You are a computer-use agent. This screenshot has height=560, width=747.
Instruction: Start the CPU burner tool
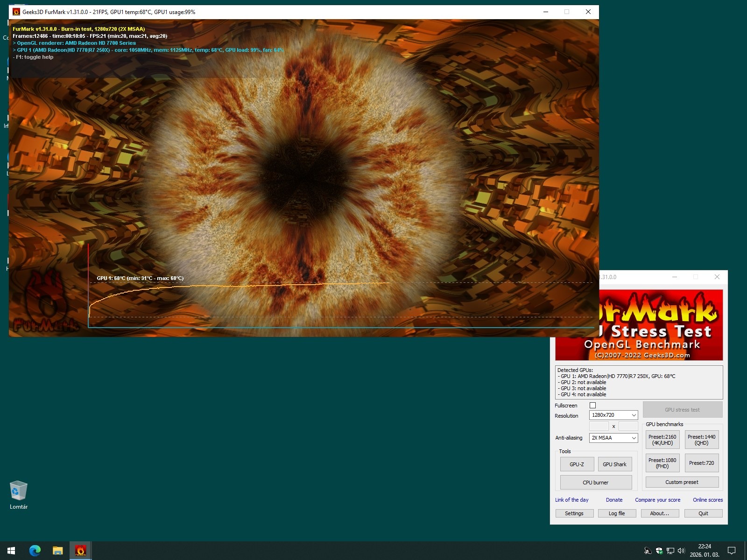(x=596, y=483)
